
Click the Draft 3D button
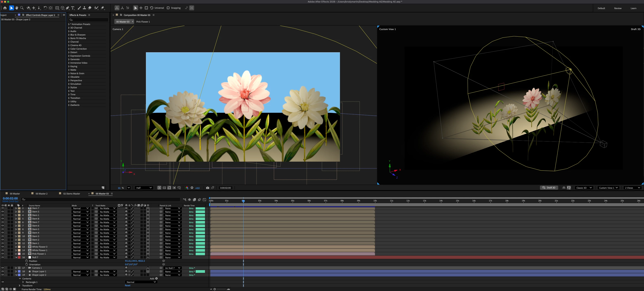(x=549, y=188)
